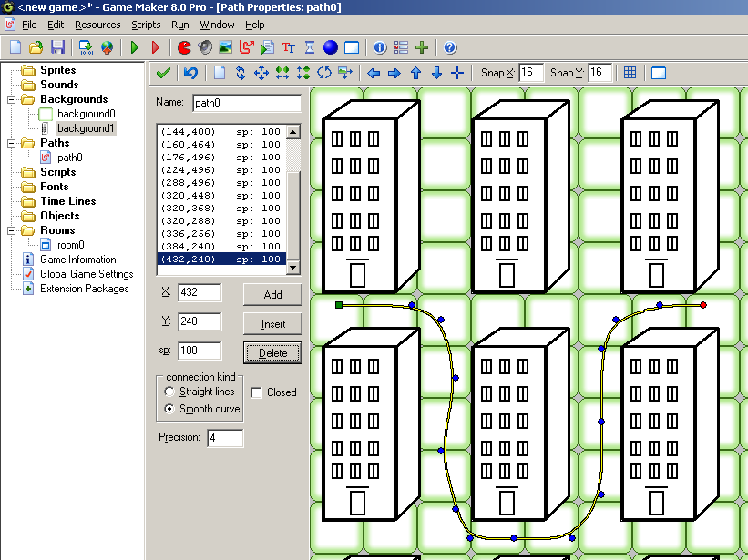Image resolution: width=748 pixels, height=560 pixels.
Task: Collapse the Paths folder tree node
Action: (12, 143)
